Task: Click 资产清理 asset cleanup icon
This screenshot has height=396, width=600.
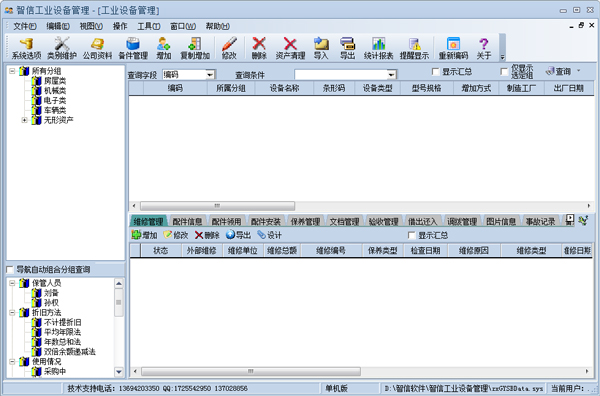Action: [290, 48]
